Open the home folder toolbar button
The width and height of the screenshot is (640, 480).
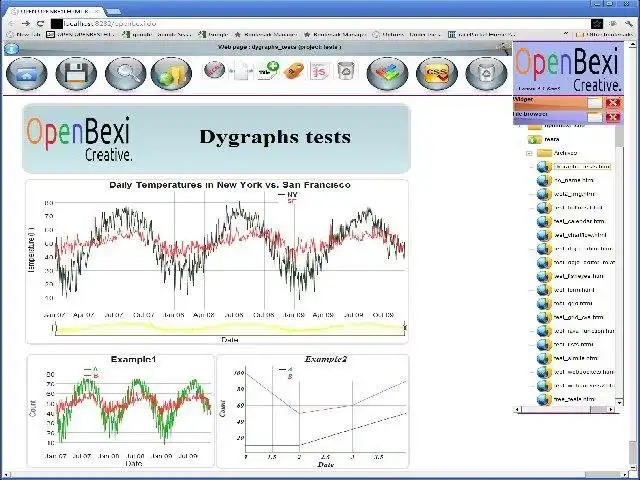click(27, 74)
